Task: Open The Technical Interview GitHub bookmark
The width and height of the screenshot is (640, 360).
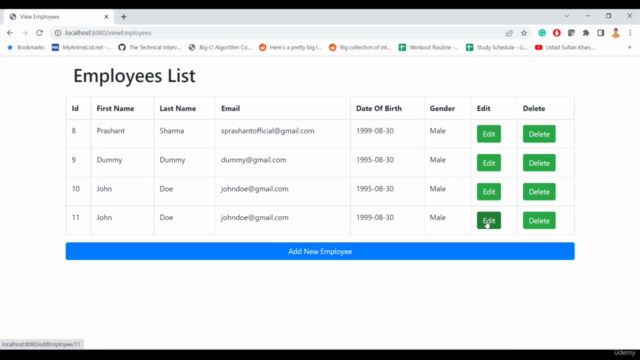Action: point(150,47)
